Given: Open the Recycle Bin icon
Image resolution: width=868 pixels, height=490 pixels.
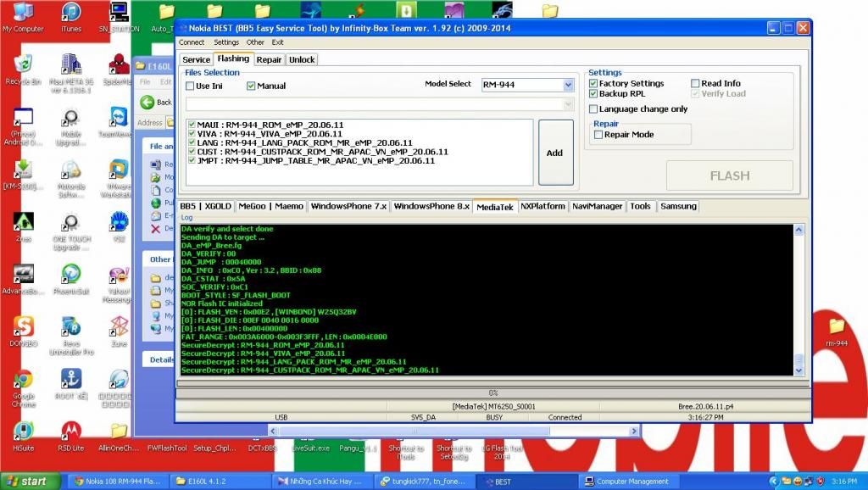Looking at the screenshot, I should point(23,70).
